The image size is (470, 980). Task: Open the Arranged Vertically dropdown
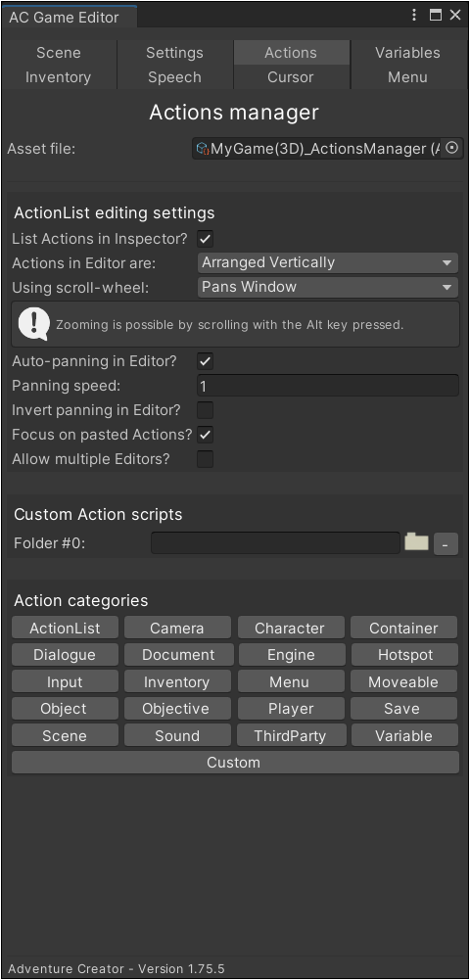pyautogui.click(x=328, y=262)
